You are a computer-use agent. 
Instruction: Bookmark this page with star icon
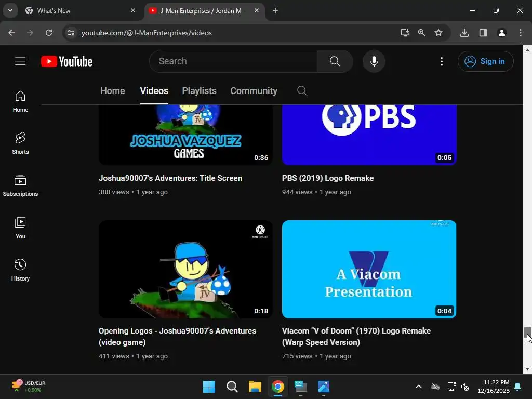(x=438, y=33)
